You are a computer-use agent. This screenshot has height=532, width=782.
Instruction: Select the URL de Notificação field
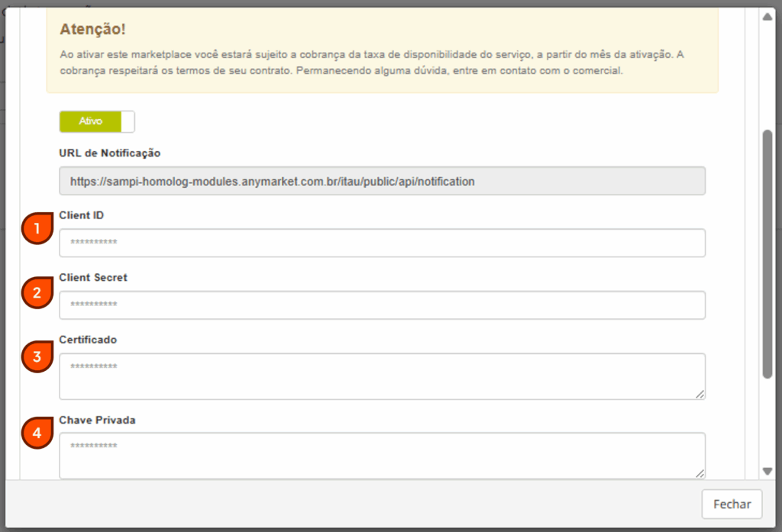pyautogui.click(x=382, y=182)
